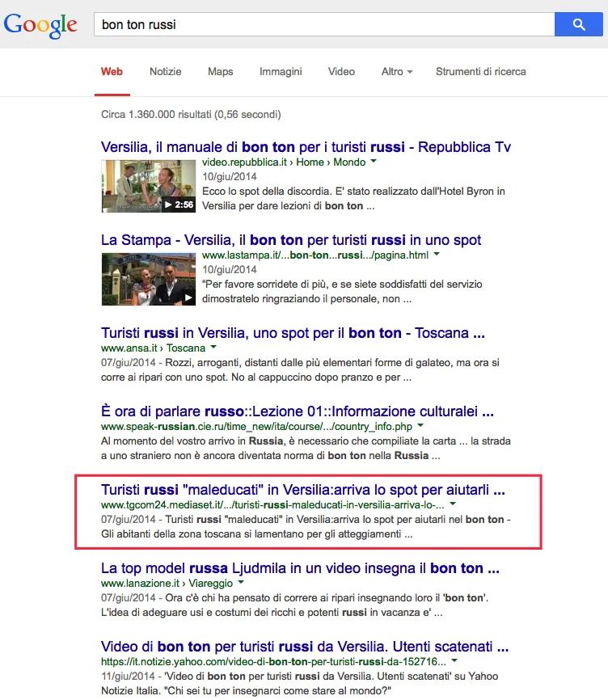Open the Video tab
The width and height of the screenshot is (608, 700).
(341, 71)
